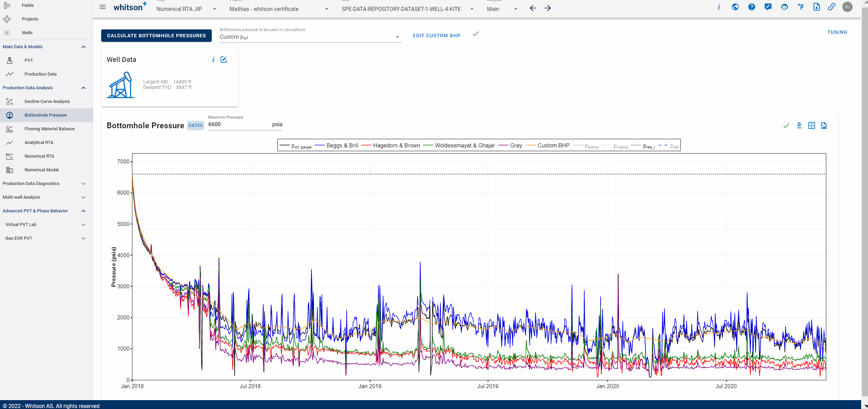Open Wells in the sidebar

click(x=46, y=33)
